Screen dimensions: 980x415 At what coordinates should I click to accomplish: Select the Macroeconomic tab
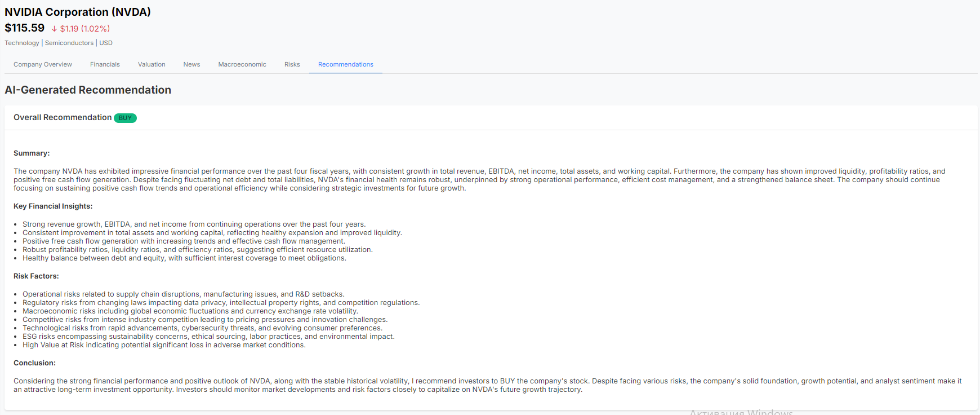(242, 64)
